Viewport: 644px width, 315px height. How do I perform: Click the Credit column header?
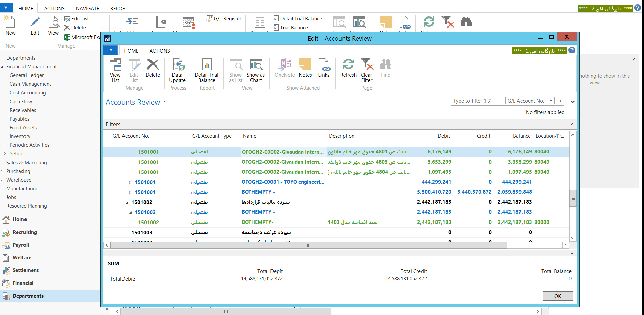tap(483, 136)
